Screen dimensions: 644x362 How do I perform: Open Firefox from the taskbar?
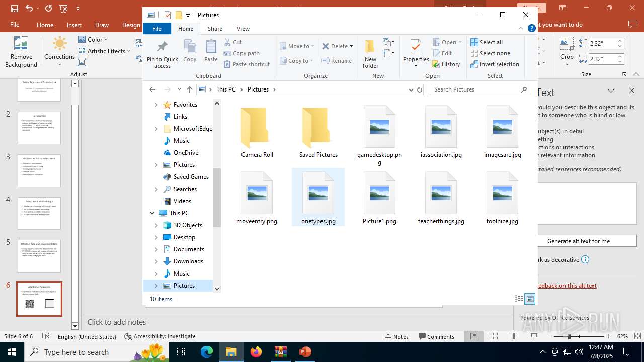pos(256,352)
